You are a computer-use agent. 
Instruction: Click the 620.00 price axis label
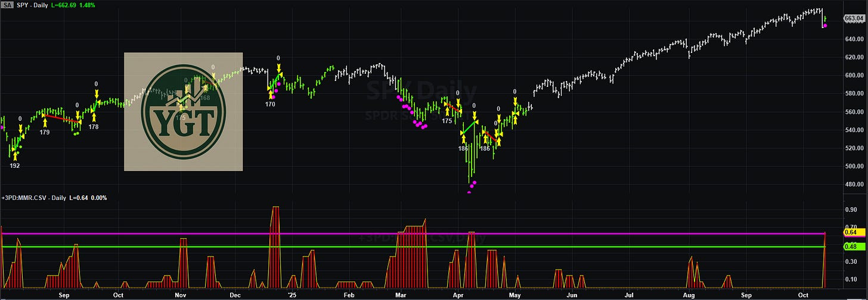pyautogui.click(x=854, y=58)
